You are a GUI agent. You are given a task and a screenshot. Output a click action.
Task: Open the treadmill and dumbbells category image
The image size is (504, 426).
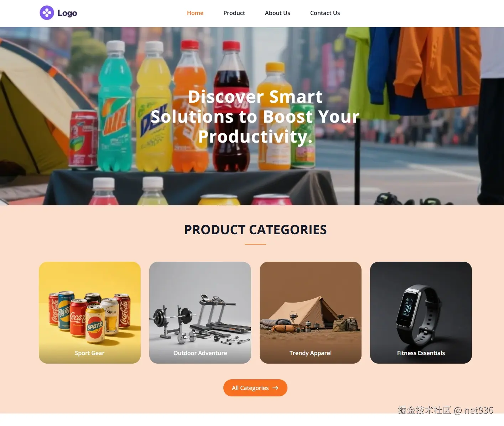click(x=200, y=313)
